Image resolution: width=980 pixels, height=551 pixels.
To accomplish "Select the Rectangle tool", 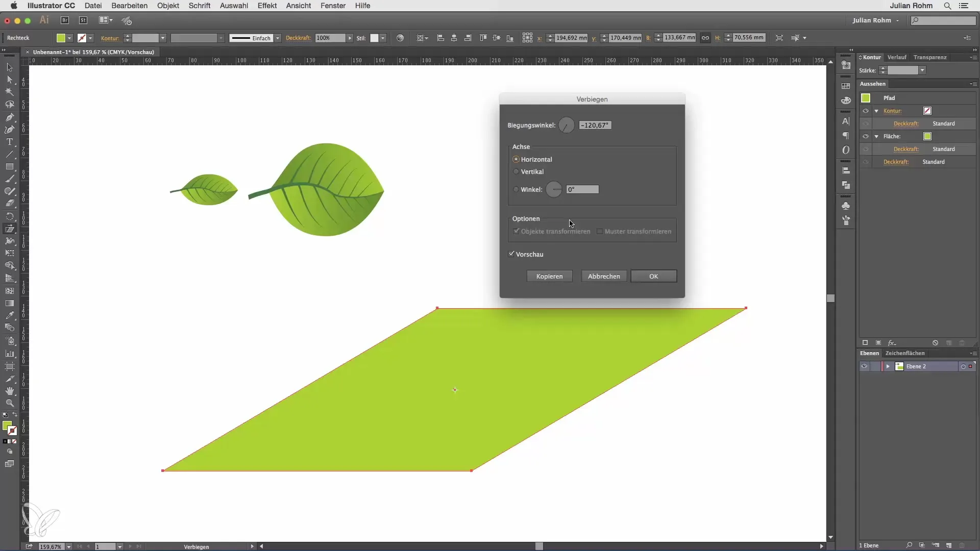I will click(x=9, y=167).
